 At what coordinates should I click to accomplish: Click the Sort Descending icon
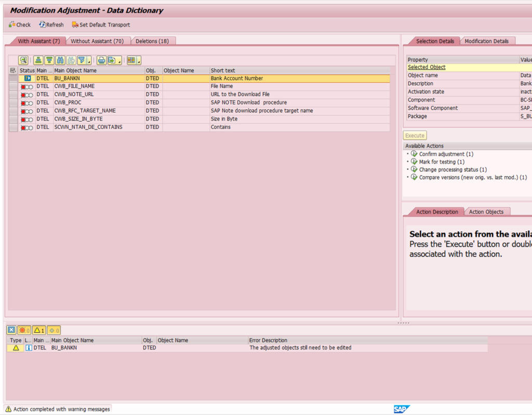tap(49, 60)
